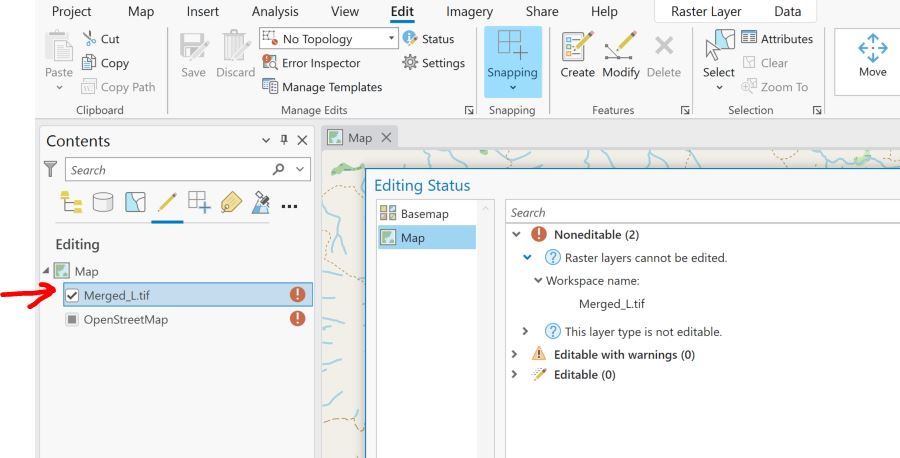Toggle the OpenStreetMap layer checkbox
900x458 pixels.
[x=72, y=320]
